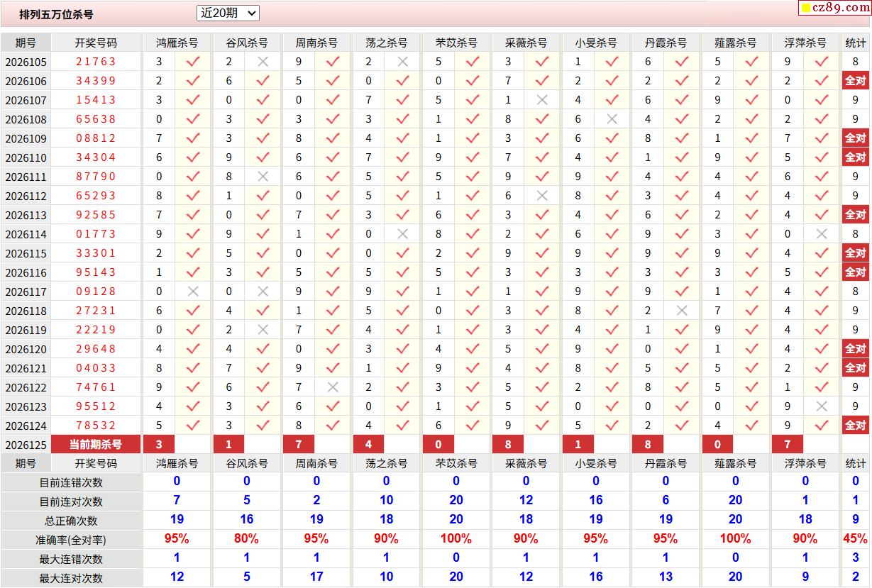Screen dimensions: 872x588
Task: Click the 全对 badge in row 2026106
Action: pyautogui.click(x=855, y=81)
